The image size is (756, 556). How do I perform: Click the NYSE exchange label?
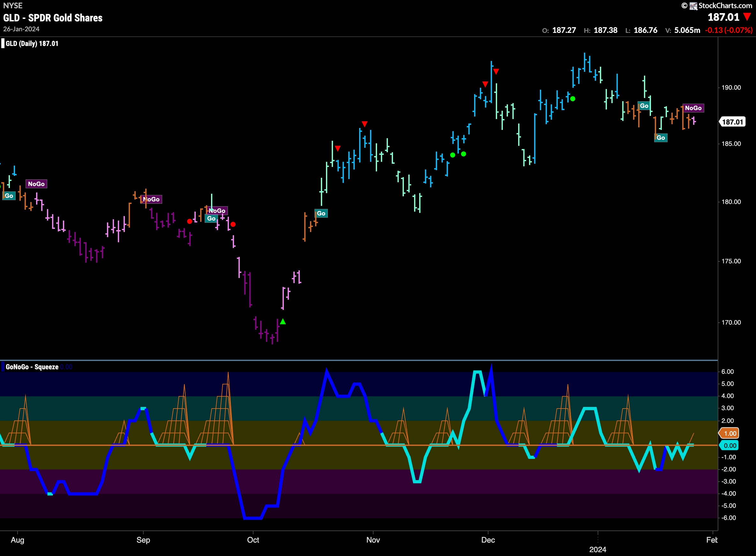point(13,5)
